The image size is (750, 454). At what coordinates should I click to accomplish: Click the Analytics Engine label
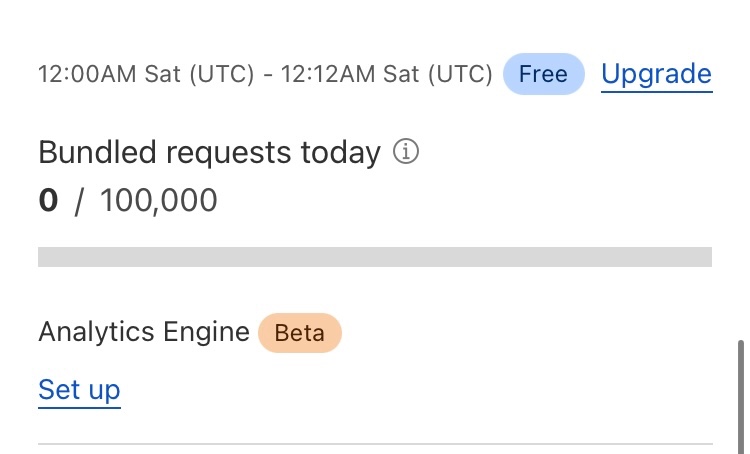(x=144, y=332)
